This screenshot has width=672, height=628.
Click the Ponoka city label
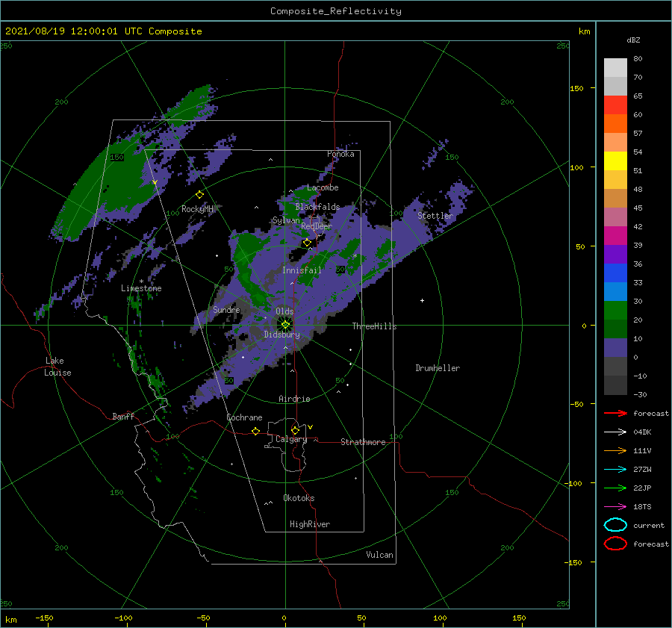[x=340, y=154]
